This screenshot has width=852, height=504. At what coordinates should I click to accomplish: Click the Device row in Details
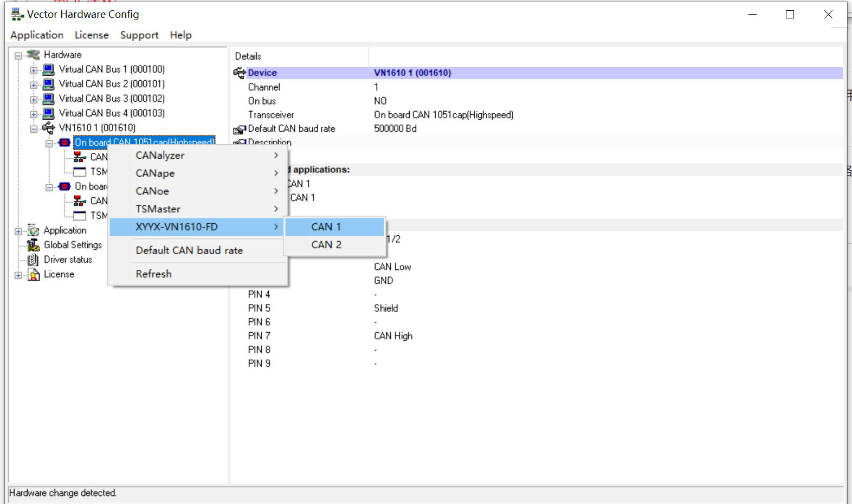[262, 73]
